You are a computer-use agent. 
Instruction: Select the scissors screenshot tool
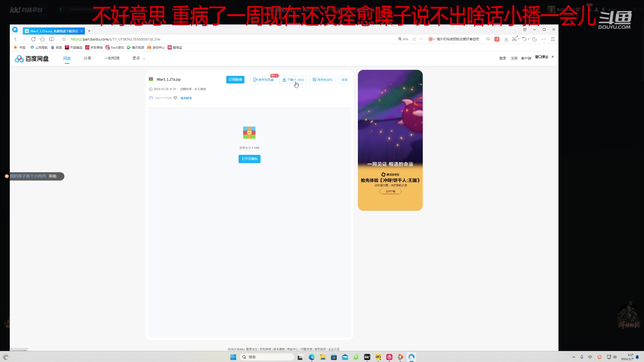click(515, 39)
